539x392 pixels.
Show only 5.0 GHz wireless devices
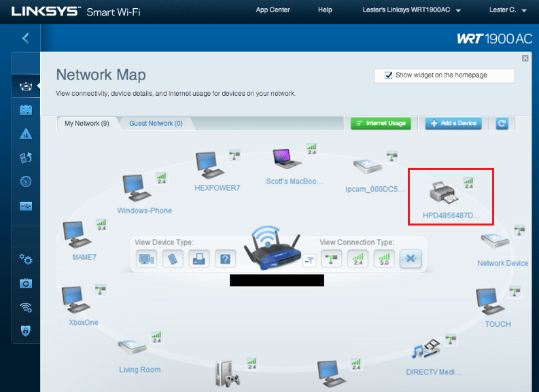coord(384,258)
